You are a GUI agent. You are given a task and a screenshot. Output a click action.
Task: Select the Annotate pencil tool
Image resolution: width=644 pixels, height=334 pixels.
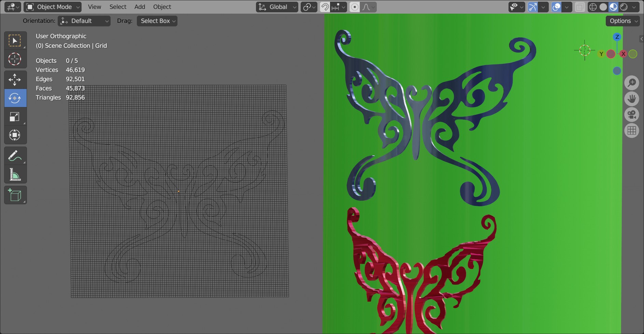tap(15, 156)
